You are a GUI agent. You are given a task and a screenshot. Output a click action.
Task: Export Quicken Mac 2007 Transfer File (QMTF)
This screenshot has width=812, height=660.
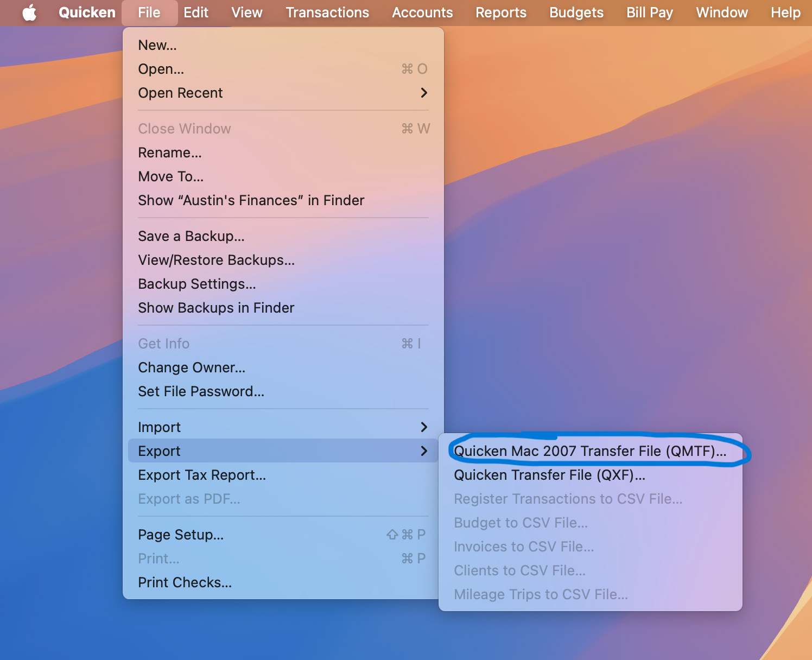click(x=590, y=451)
